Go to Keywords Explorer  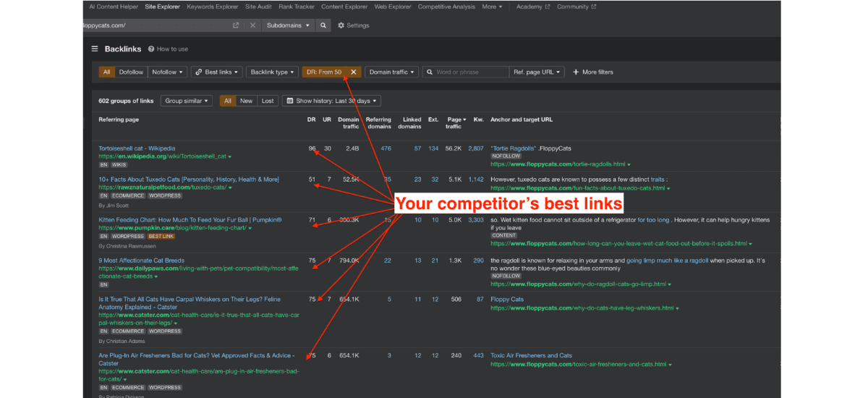click(213, 7)
